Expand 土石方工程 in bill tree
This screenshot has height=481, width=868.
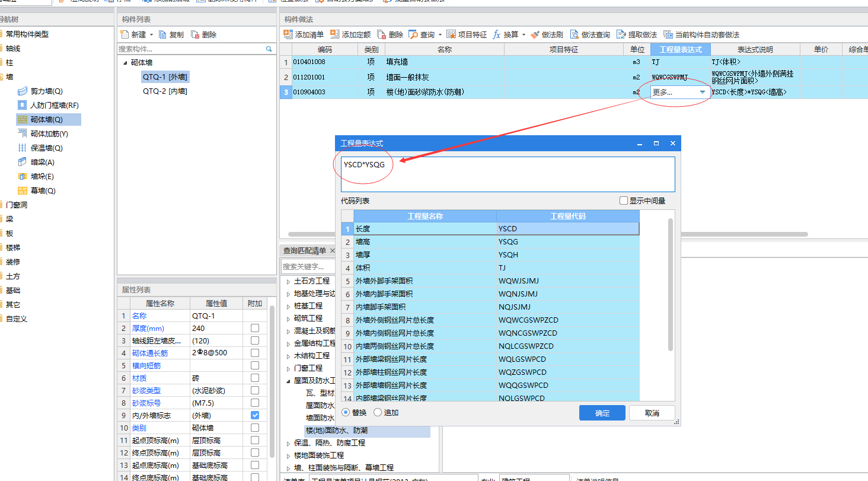tap(289, 281)
